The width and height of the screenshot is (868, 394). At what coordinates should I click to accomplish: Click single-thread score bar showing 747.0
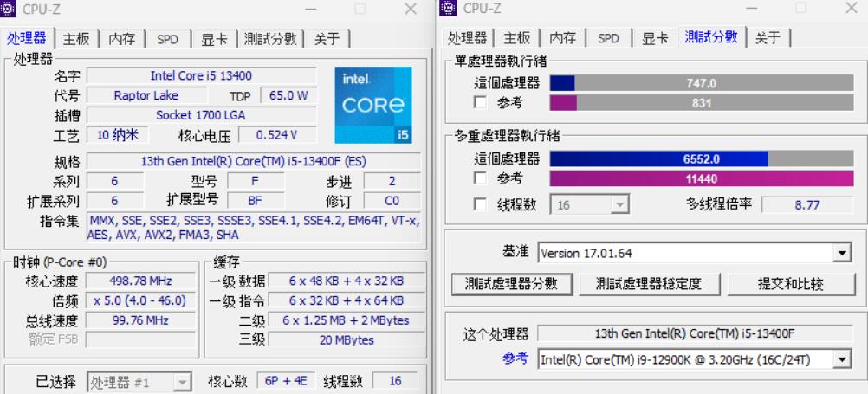point(702,83)
